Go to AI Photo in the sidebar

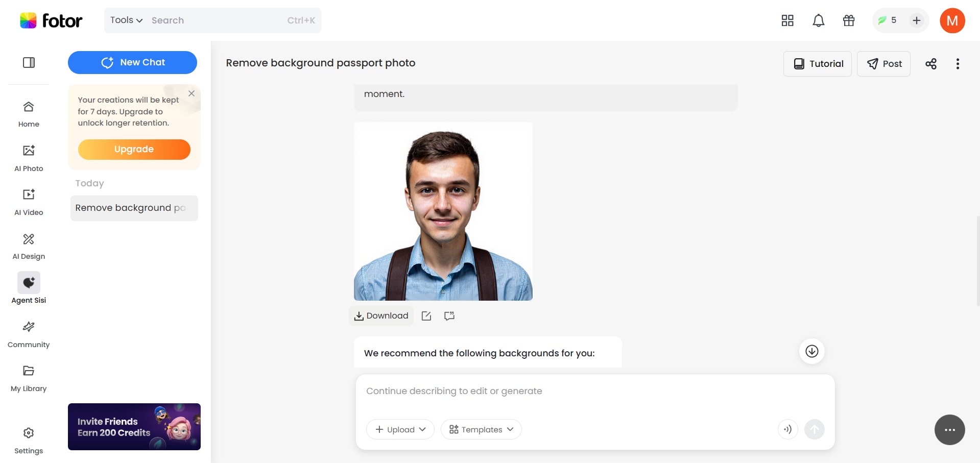tap(29, 157)
